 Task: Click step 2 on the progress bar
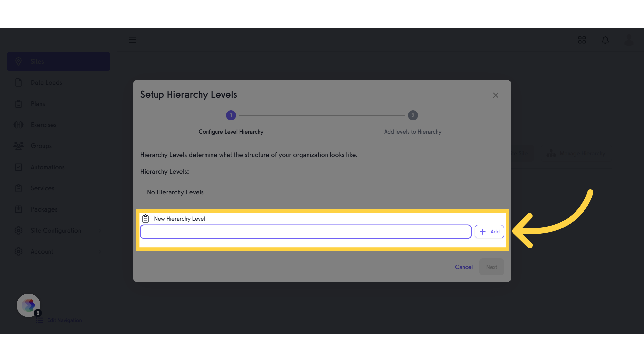click(413, 115)
